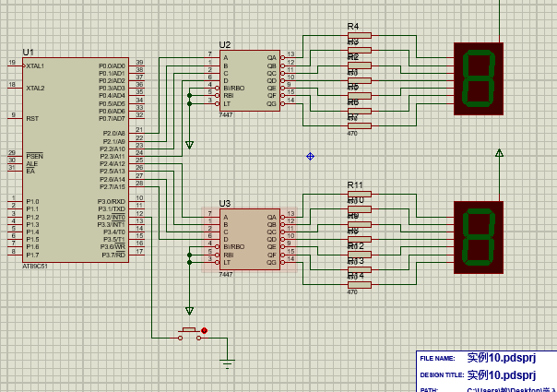Image resolution: width=557 pixels, height=392 pixels.
Task: Click the P0.0/AD0 pin label
Action: [112, 66]
